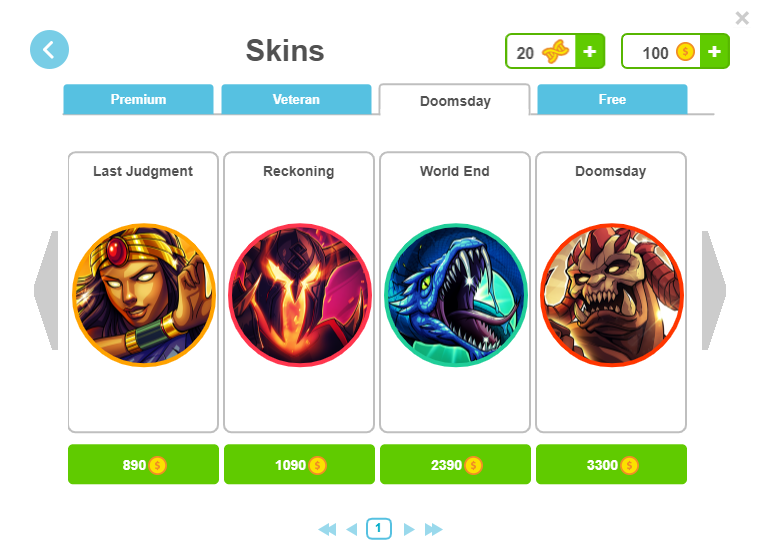
Task: Jump to last page double-arrow
Action: point(433,529)
